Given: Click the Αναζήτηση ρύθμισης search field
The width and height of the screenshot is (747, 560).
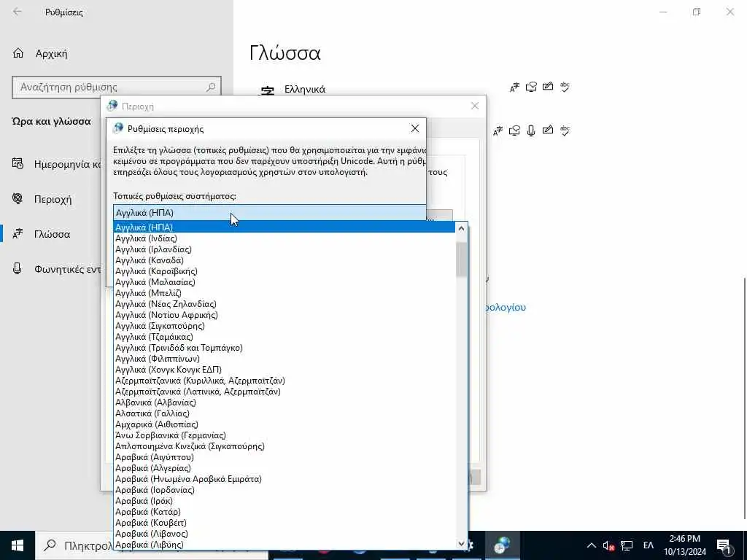Looking at the screenshot, I should coord(117,87).
